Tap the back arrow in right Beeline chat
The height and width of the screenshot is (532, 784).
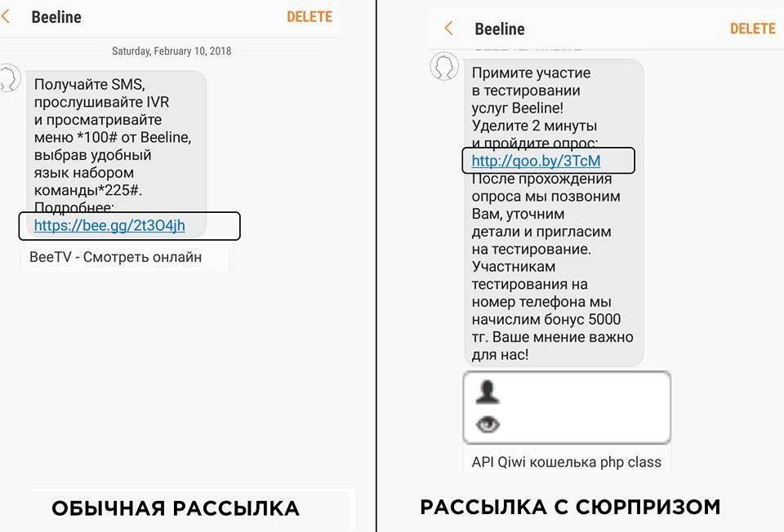tap(448, 29)
